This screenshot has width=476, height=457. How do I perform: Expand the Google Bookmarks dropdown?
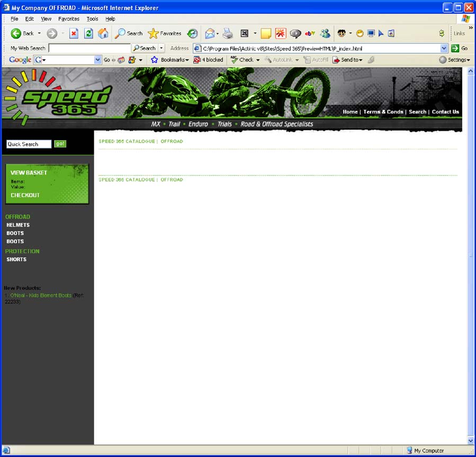click(170, 60)
